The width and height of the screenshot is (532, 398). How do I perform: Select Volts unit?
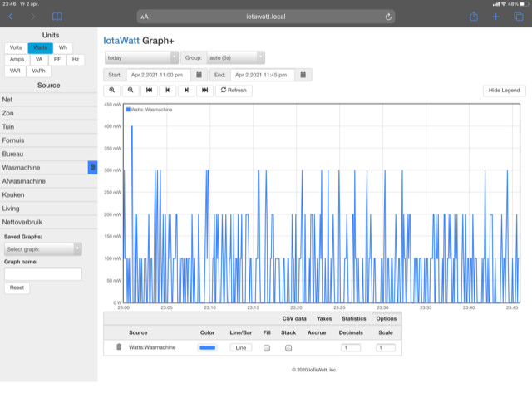16,48
